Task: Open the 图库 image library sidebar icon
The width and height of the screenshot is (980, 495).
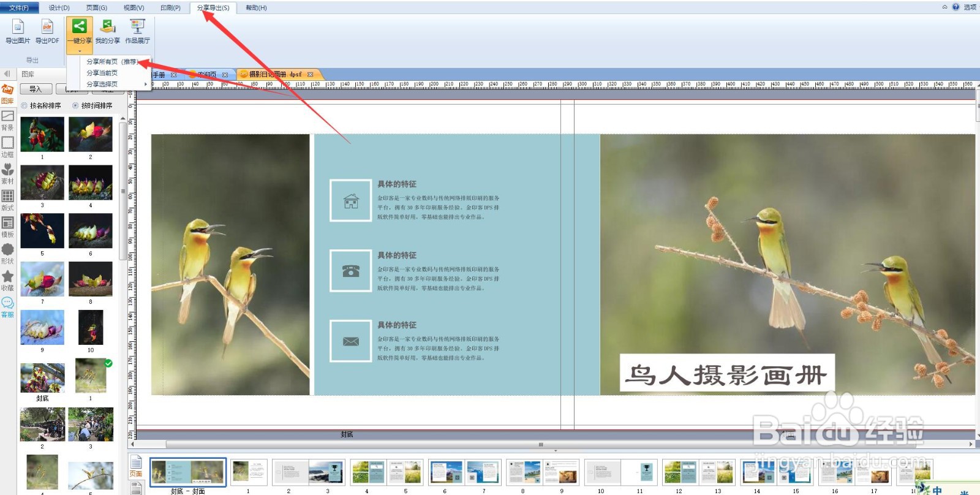Action: pyautogui.click(x=7, y=93)
